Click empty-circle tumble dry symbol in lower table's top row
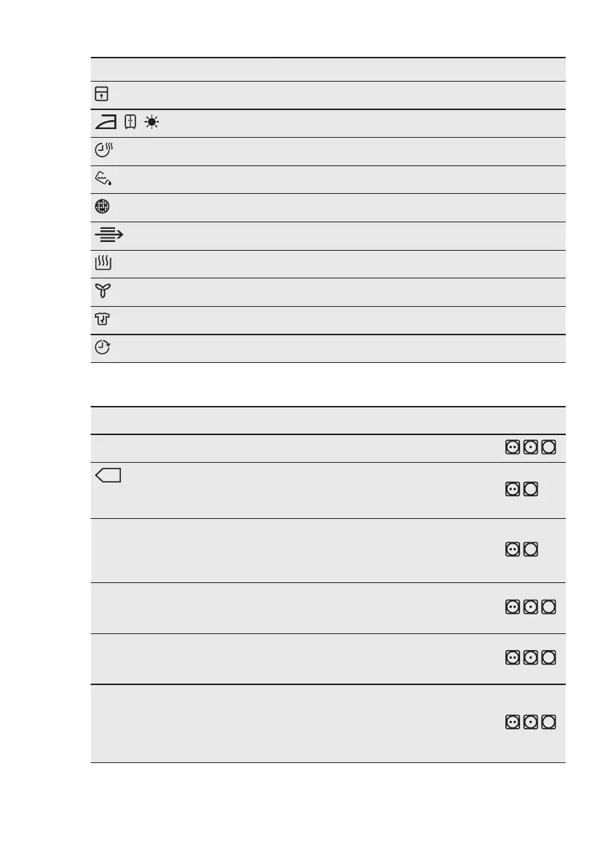Viewport: 611px width, 868px height. (x=549, y=447)
